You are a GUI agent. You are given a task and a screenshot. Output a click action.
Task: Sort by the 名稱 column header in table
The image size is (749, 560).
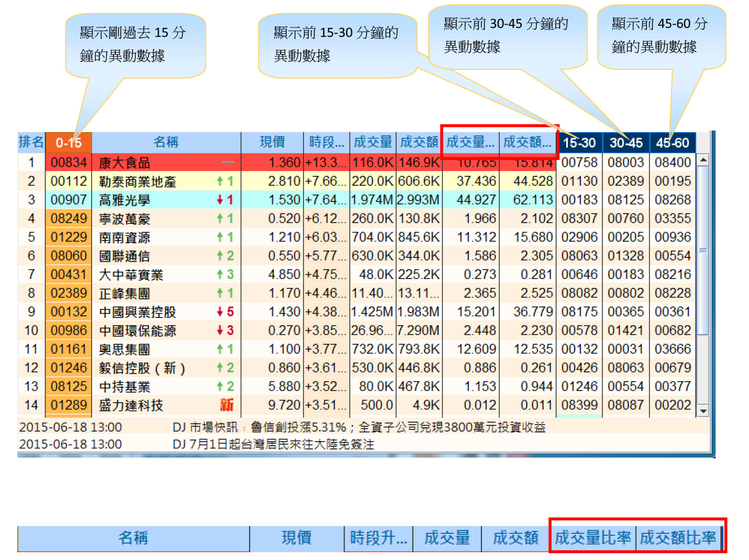coord(166,142)
